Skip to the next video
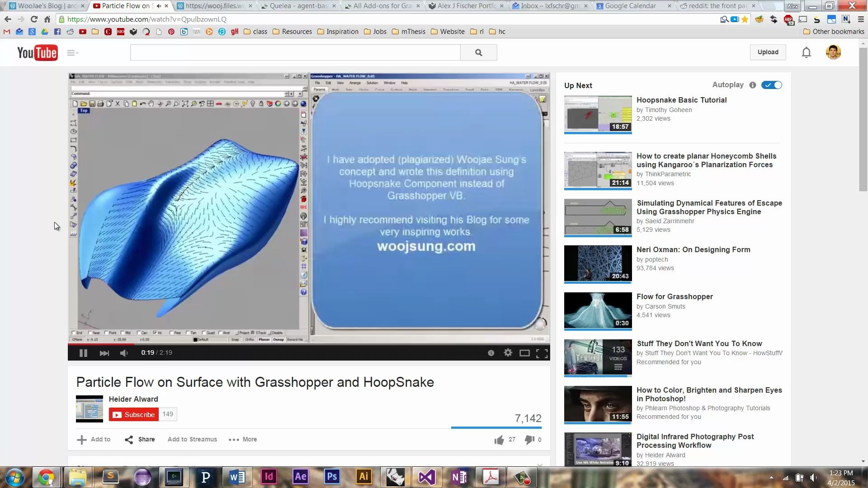The image size is (868, 488). pos(104,353)
